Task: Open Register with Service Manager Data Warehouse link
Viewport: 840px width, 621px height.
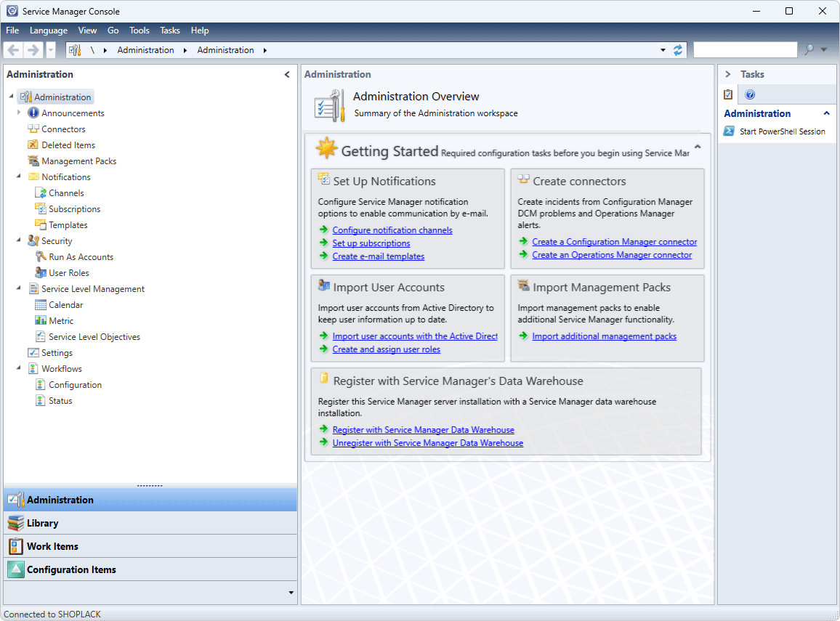Action: coord(423,430)
